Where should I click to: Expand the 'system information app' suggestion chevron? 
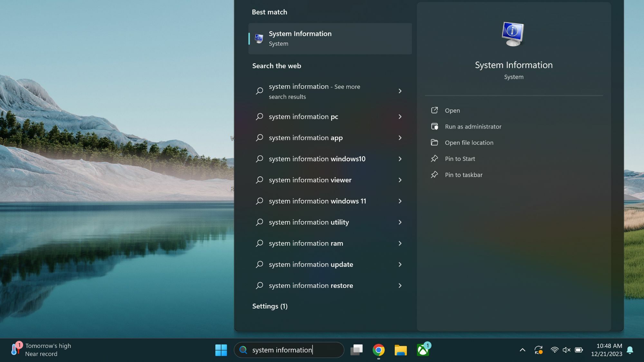tap(400, 138)
